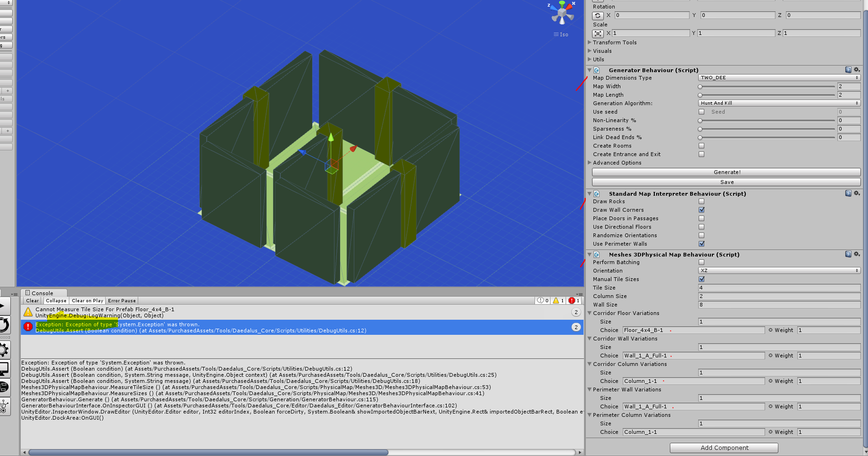Select the tile size warning log entry

point(302,312)
